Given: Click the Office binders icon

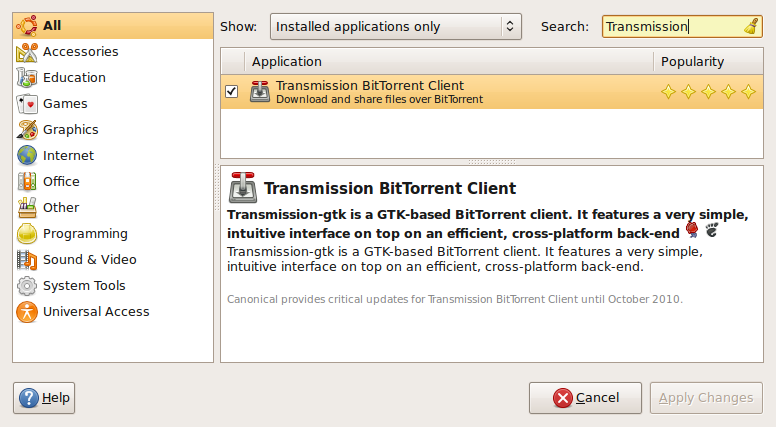Looking at the screenshot, I should pos(27,182).
